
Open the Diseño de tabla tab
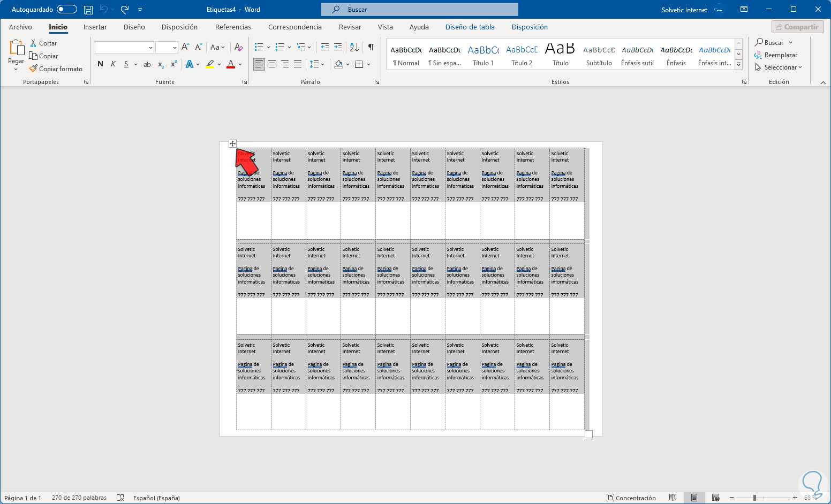coord(470,27)
